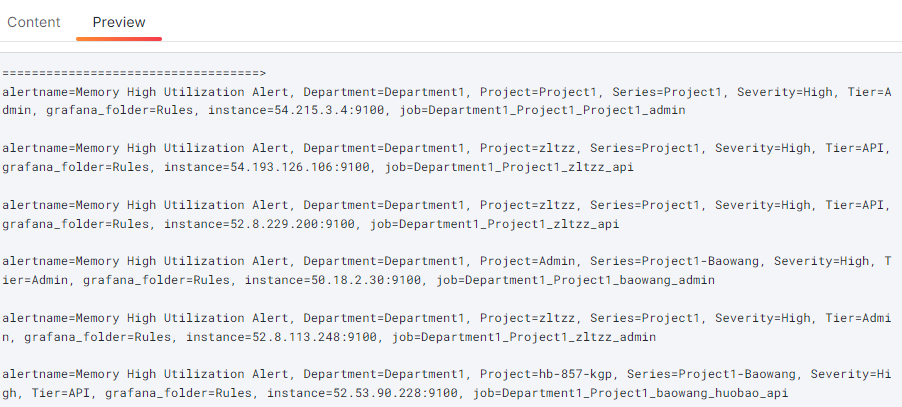Select the Preview tab
This screenshot has width=902, height=407.
pos(119,22)
